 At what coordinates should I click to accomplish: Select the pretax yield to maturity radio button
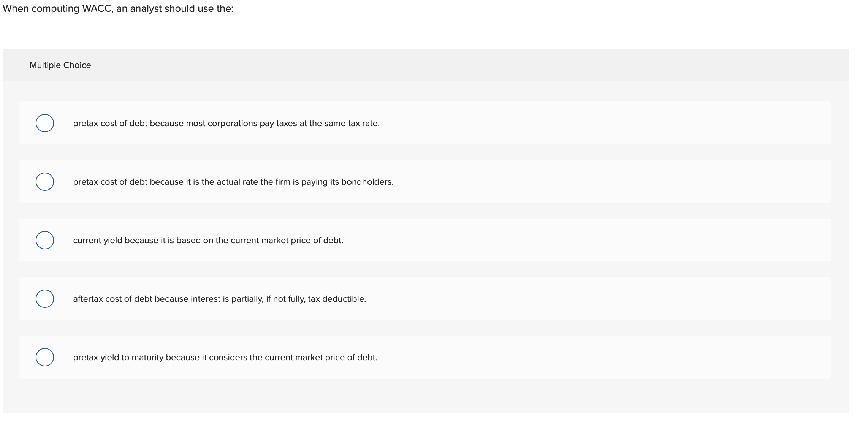pyautogui.click(x=44, y=357)
